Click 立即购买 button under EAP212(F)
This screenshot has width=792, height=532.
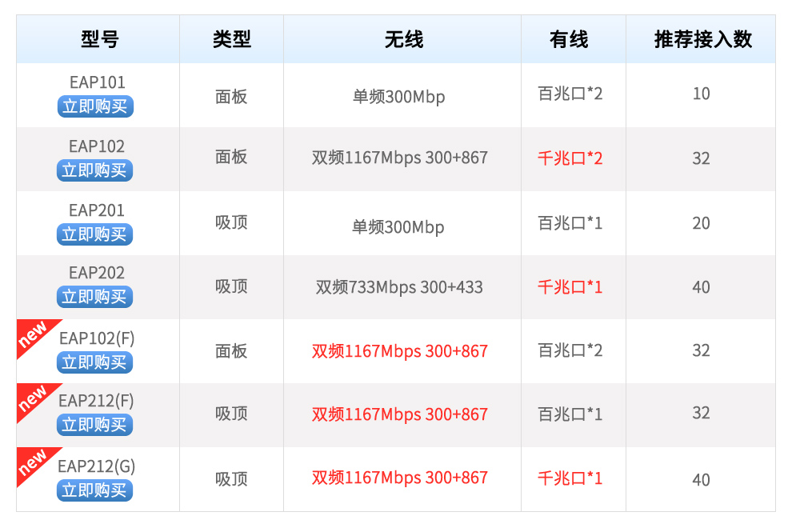95,425
